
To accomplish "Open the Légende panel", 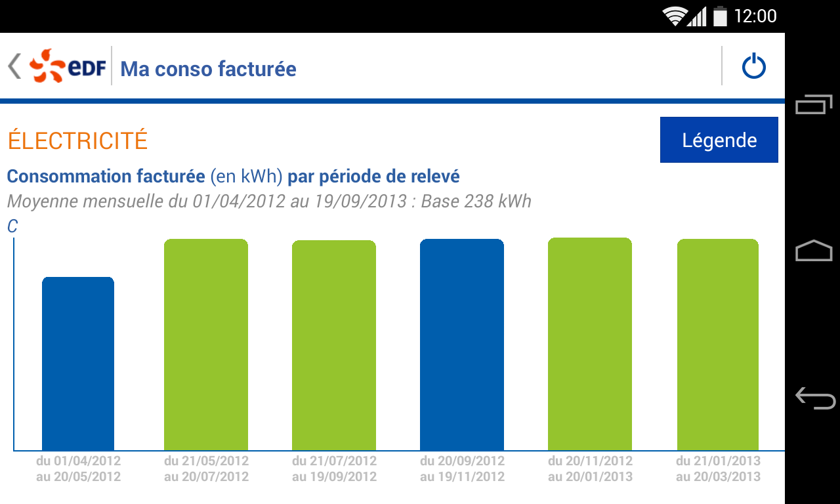I will pos(719,139).
